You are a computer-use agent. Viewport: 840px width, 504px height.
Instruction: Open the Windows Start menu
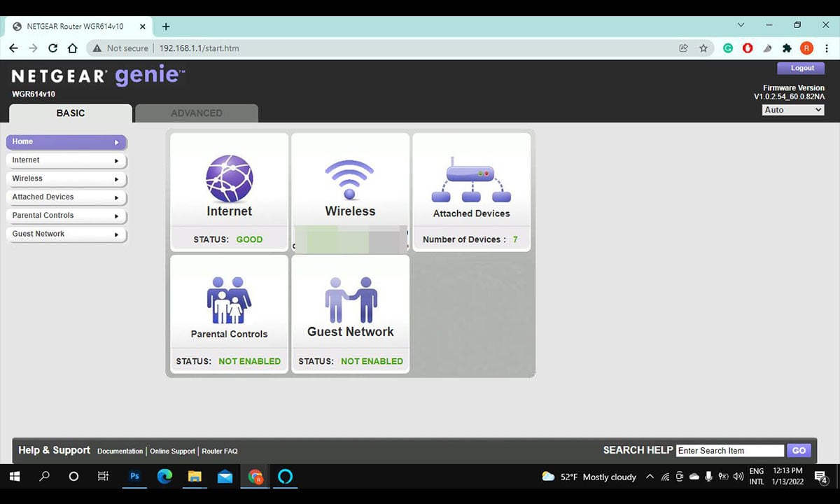click(15, 477)
